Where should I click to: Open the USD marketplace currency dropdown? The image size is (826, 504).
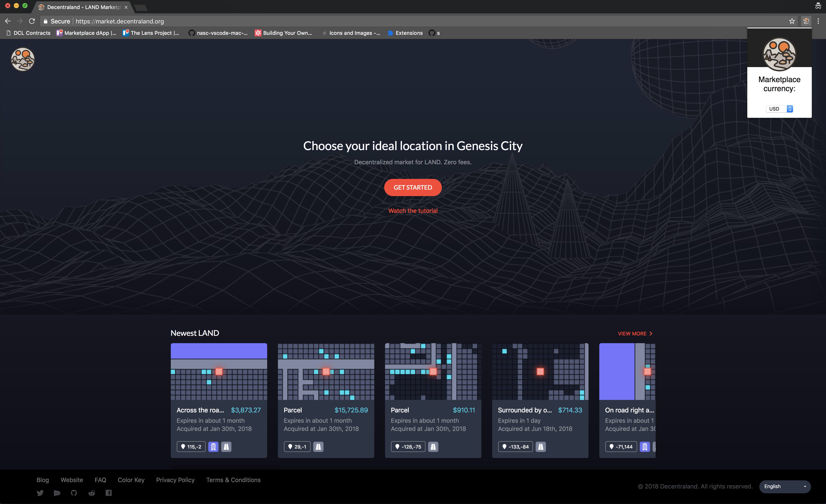779,109
